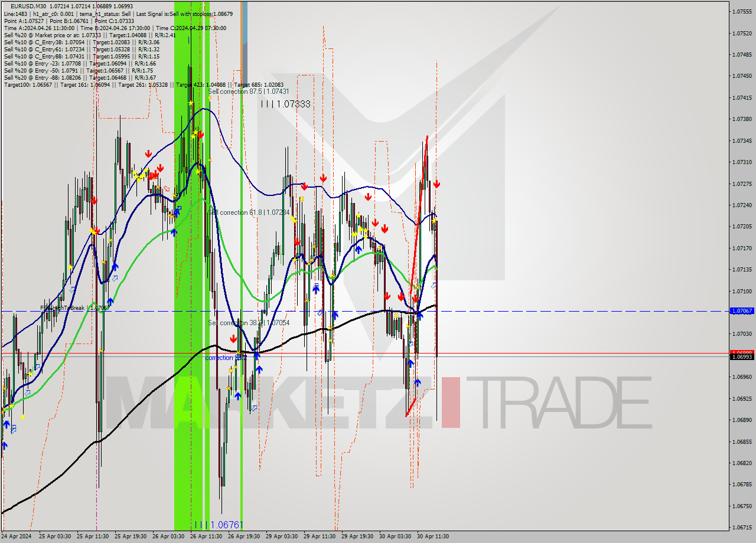Select the 'Sell correction 61.8 | 1.07234' label

[x=249, y=212]
